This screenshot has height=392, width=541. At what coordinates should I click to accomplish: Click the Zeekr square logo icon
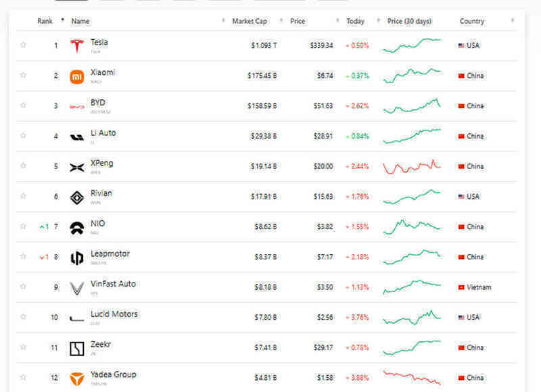[77, 349]
